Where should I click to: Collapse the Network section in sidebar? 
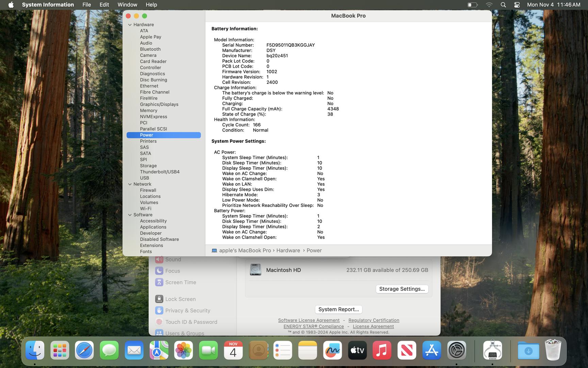130,184
